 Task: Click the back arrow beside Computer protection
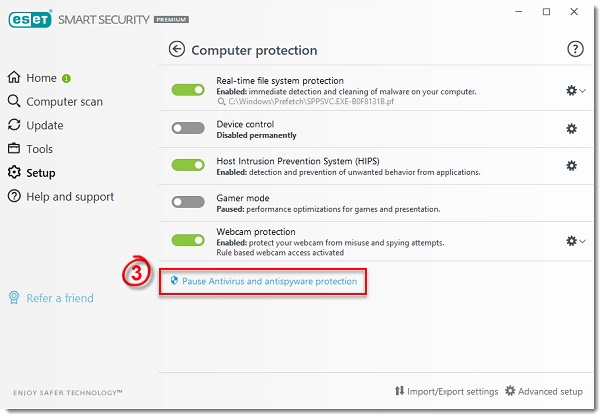click(x=178, y=49)
